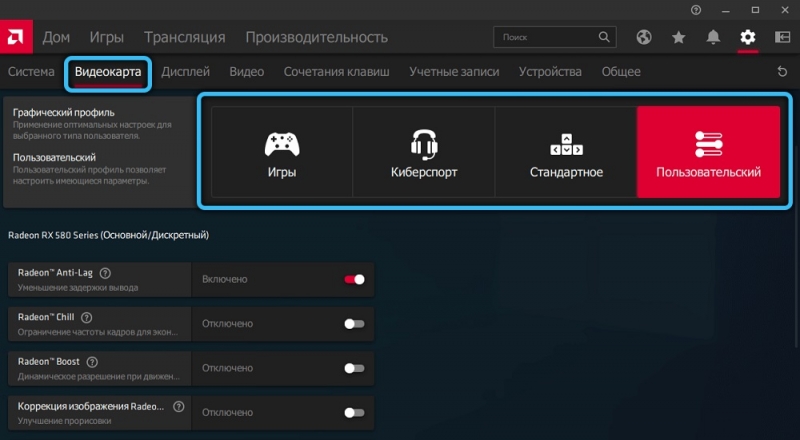Select the Стандартное profile
The width and height of the screenshot is (800, 440).
coord(566,152)
